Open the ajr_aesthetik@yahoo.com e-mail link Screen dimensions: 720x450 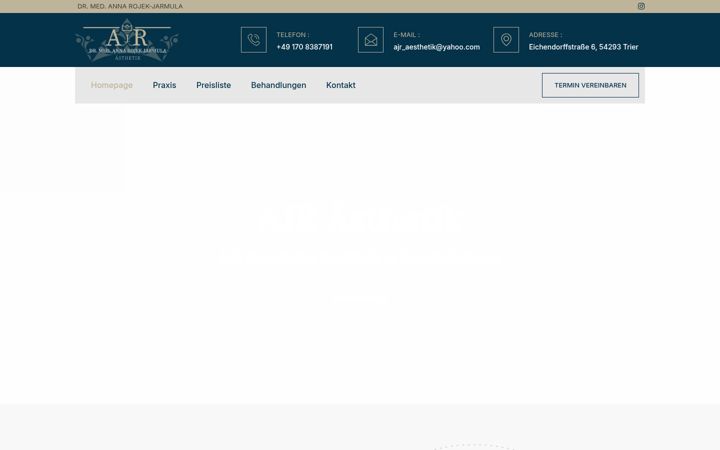(x=437, y=47)
